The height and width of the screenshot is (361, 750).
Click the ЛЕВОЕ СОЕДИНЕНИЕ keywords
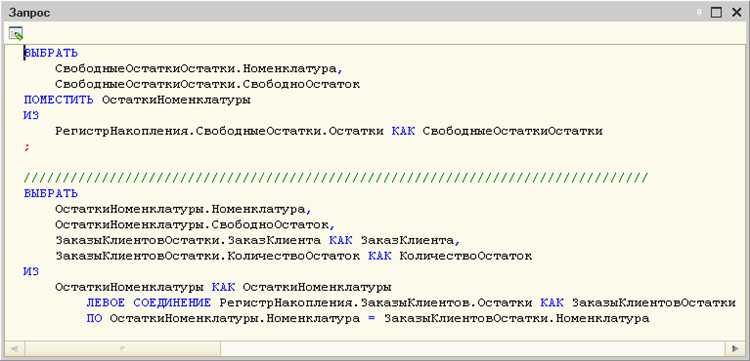[149, 303]
